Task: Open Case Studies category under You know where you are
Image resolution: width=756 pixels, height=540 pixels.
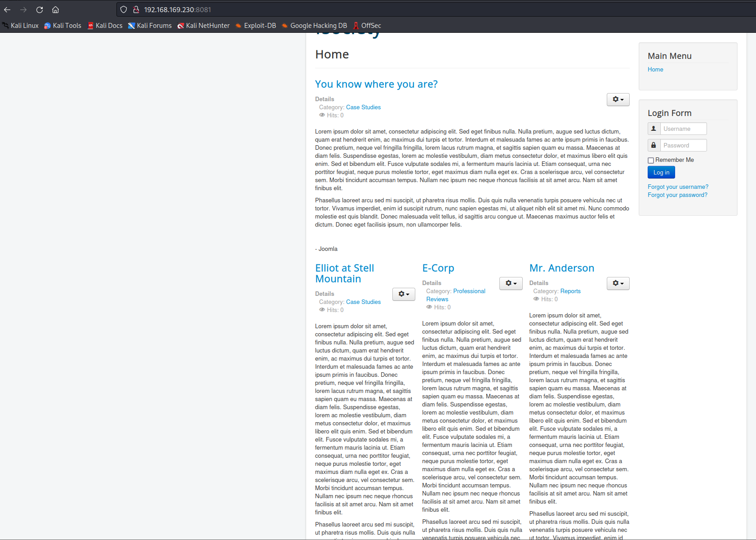Action: click(363, 107)
